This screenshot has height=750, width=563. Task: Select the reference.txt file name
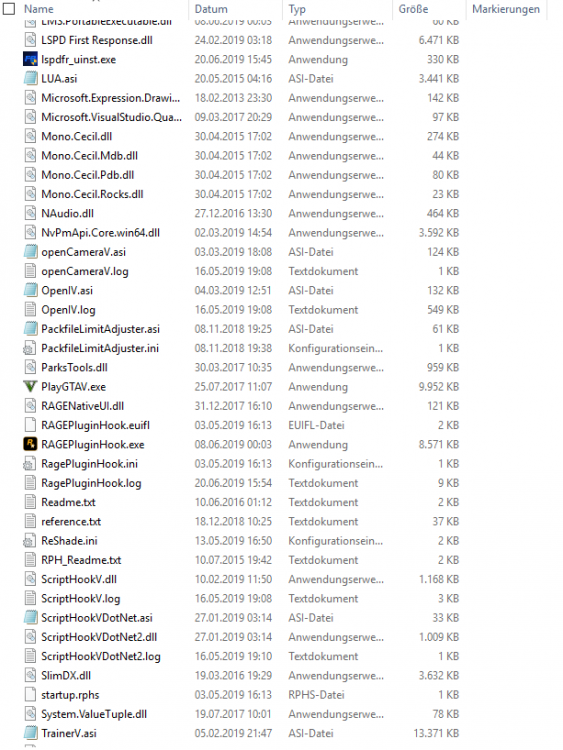71,521
